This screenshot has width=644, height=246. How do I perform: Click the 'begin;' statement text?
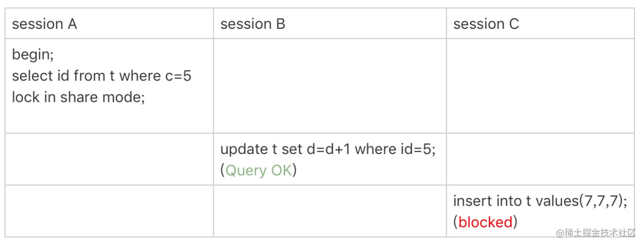32,54
